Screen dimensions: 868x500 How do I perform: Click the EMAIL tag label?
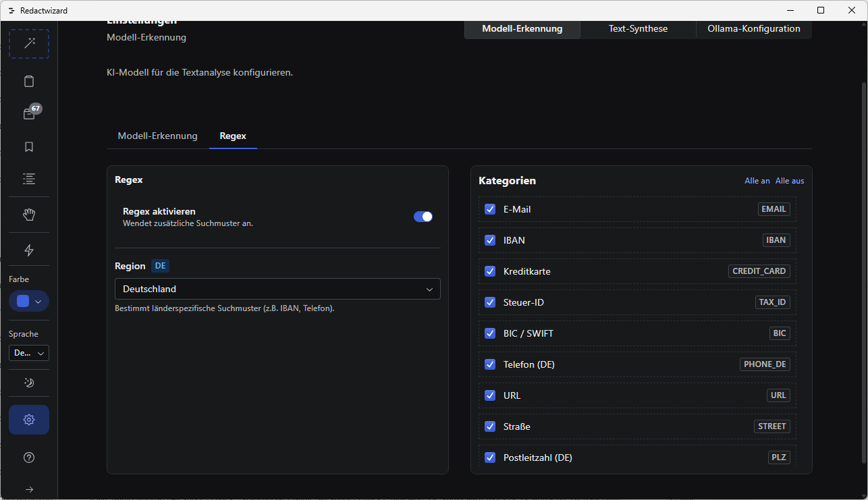pos(774,209)
